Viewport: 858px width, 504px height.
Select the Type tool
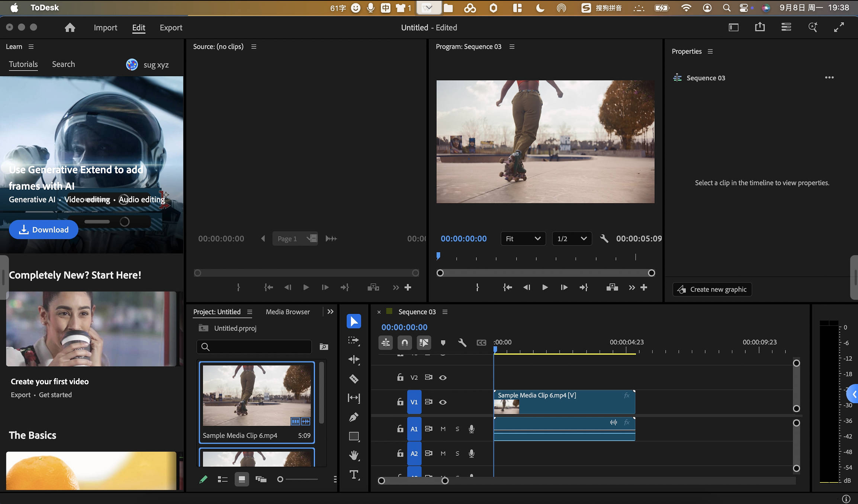[x=354, y=475]
